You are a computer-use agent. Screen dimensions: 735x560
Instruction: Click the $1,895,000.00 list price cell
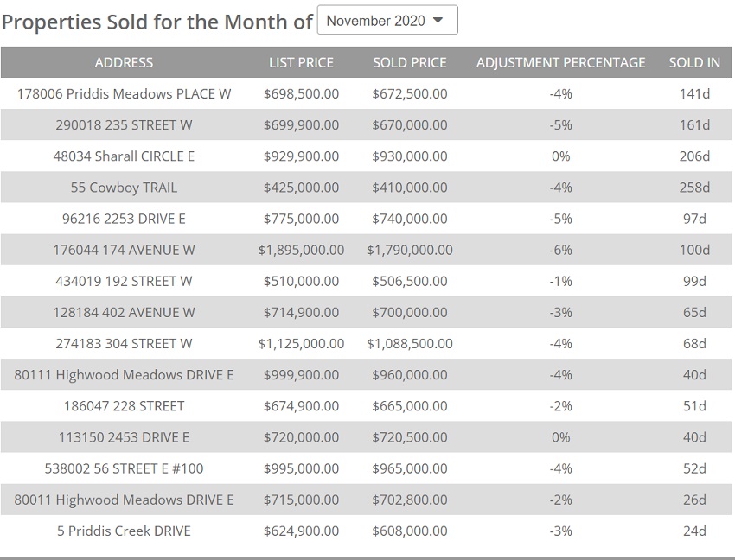click(x=301, y=250)
